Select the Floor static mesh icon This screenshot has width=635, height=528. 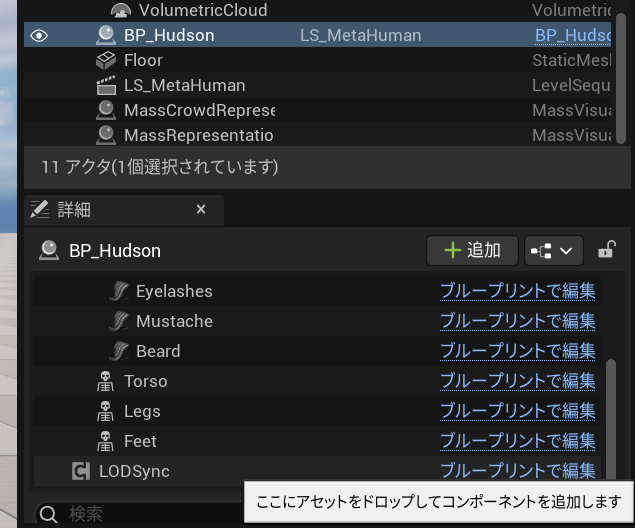(x=106, y=61)
